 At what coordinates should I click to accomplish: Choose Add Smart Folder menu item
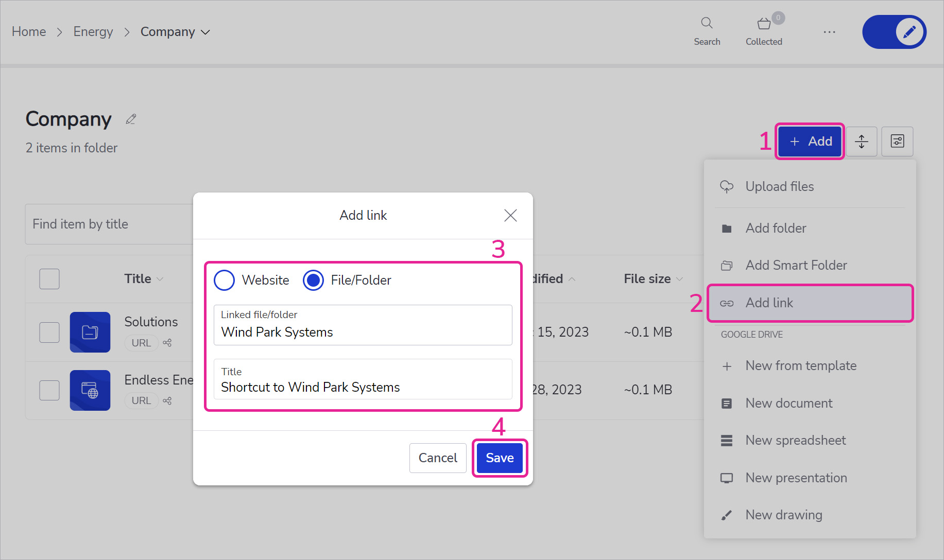click(810, 265)
